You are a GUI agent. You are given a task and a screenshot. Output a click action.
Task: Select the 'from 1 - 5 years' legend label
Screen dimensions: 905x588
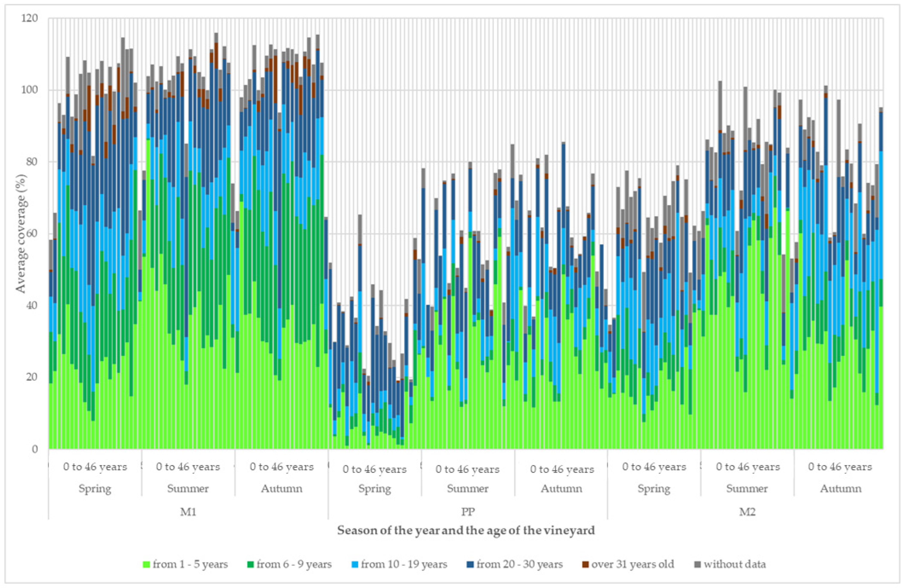(190, 564)
